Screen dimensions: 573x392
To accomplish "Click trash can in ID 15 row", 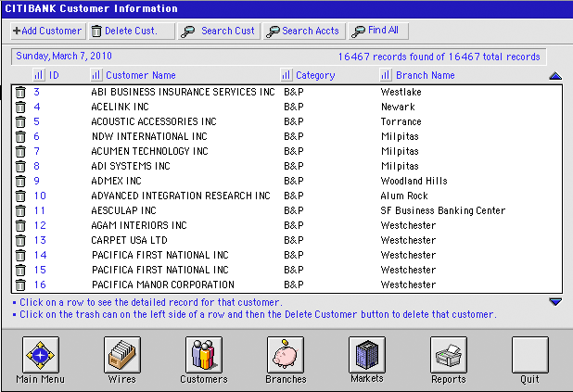I will coord(20,270).
